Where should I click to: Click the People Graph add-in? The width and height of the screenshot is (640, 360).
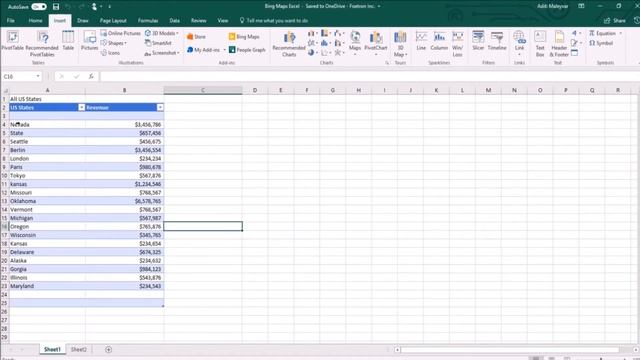click(x=247, y=50)
